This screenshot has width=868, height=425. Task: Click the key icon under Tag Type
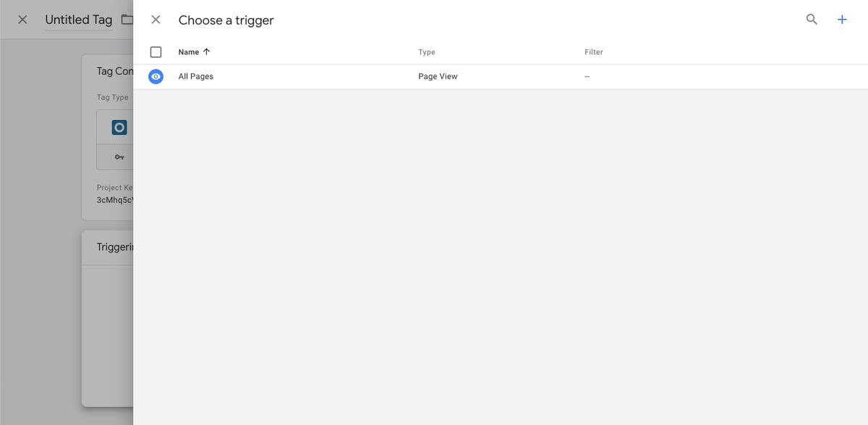[119, 157]
